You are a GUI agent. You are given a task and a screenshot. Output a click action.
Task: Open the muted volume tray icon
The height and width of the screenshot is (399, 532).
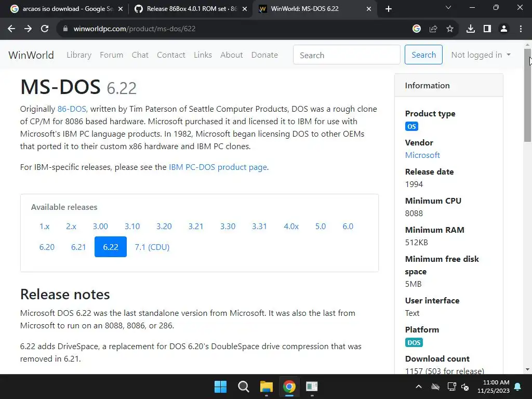[465, 387]
